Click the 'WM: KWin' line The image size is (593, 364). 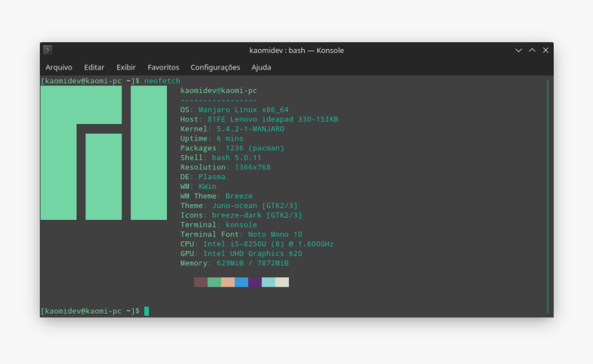tap(198, 186)
